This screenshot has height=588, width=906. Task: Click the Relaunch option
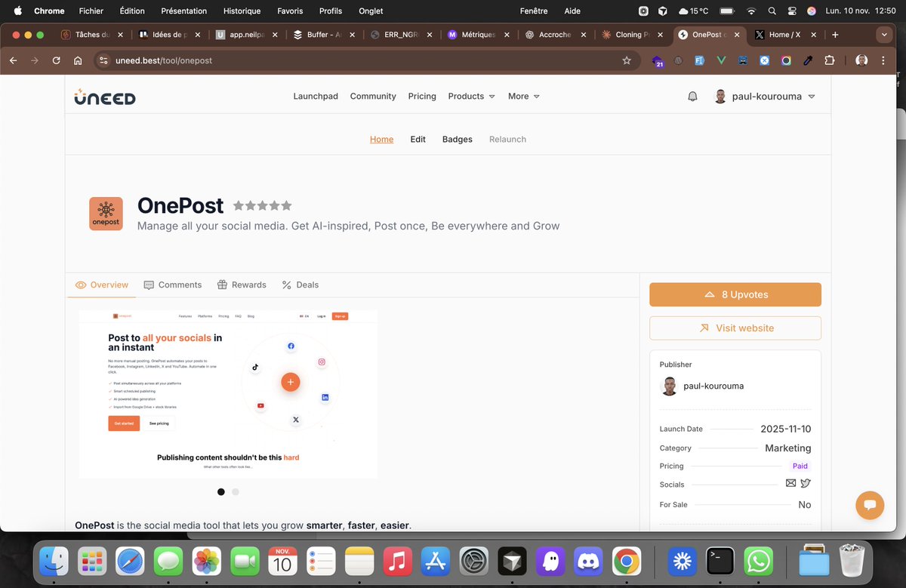tap(507, 140)
